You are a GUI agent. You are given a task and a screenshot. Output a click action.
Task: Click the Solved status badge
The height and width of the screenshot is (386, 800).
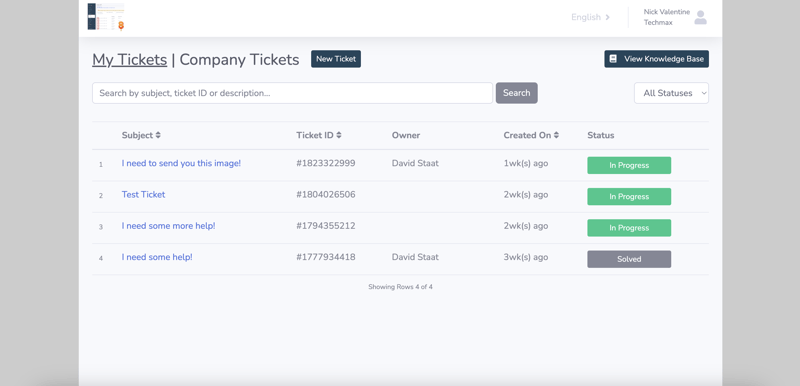pos(629,259)
